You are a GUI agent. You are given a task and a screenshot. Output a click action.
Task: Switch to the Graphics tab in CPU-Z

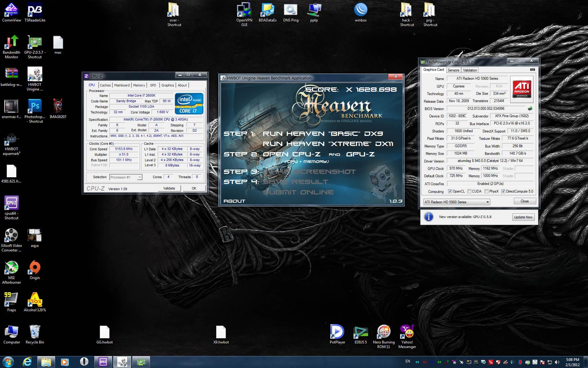[168, 85]
